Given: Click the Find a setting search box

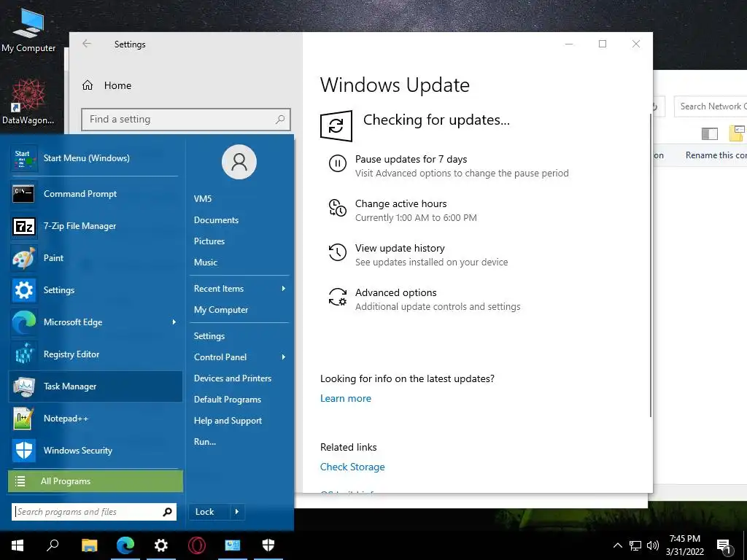Looking at the screenshot, I should pos(186,120).
